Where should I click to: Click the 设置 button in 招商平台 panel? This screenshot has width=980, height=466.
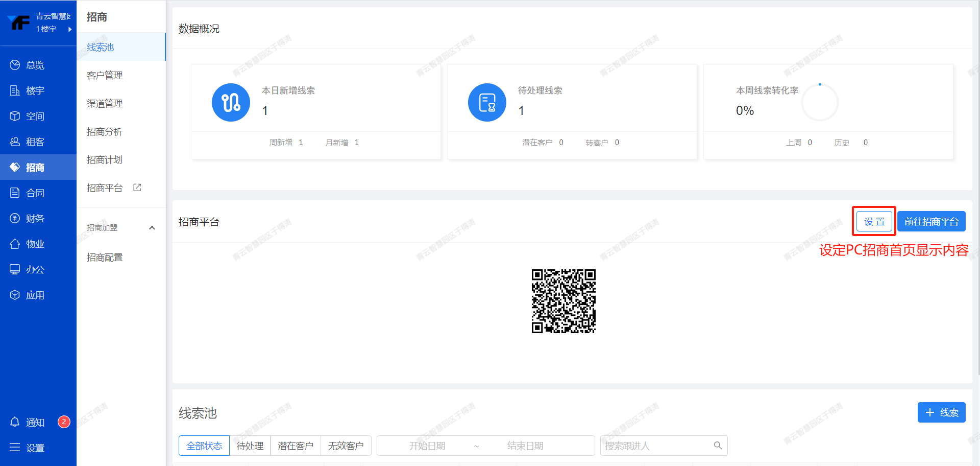[x=874, y=221]
